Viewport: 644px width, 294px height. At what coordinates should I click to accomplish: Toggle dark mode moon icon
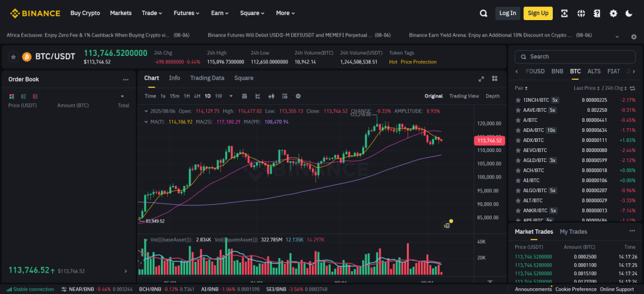click(x=629, y=13)
